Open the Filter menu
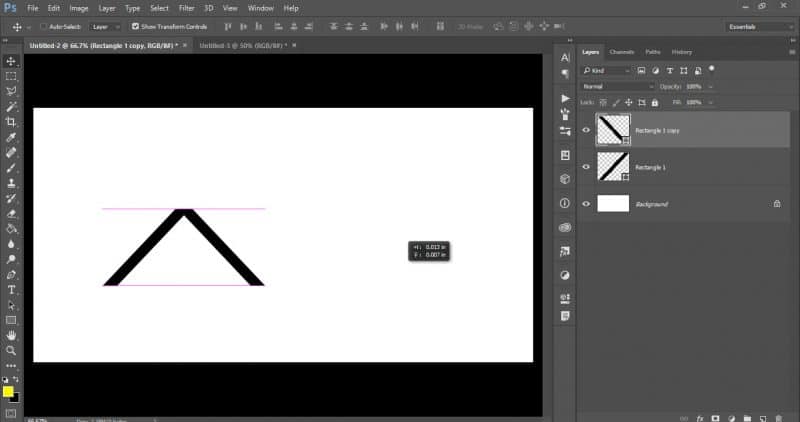Viewport: 800px width, 422px height. click(x=186, y=8)
